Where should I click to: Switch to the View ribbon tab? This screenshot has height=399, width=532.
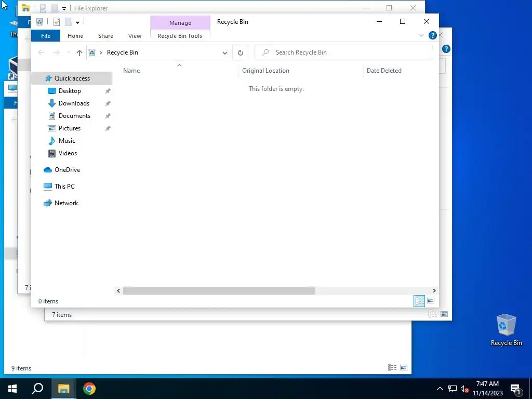click(135, 36)
